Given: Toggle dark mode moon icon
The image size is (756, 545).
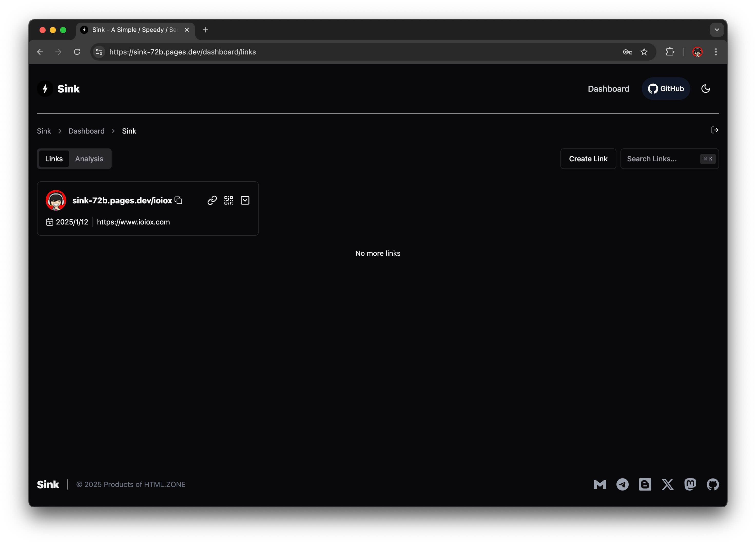Looking at the screenshot, I should [705, 89].
